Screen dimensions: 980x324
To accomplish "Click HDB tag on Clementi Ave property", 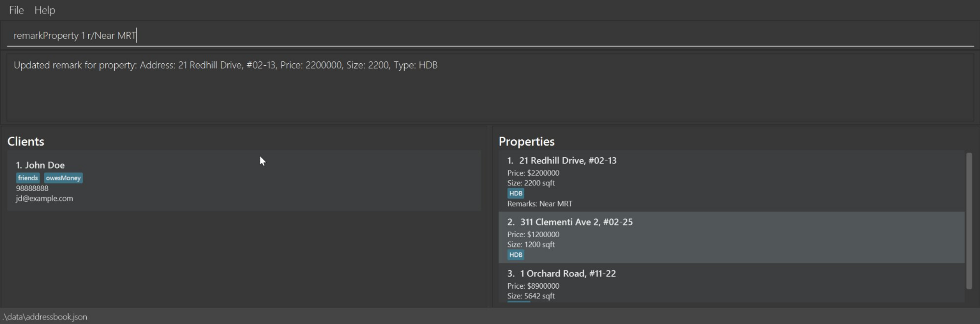I will pos(516,255).
